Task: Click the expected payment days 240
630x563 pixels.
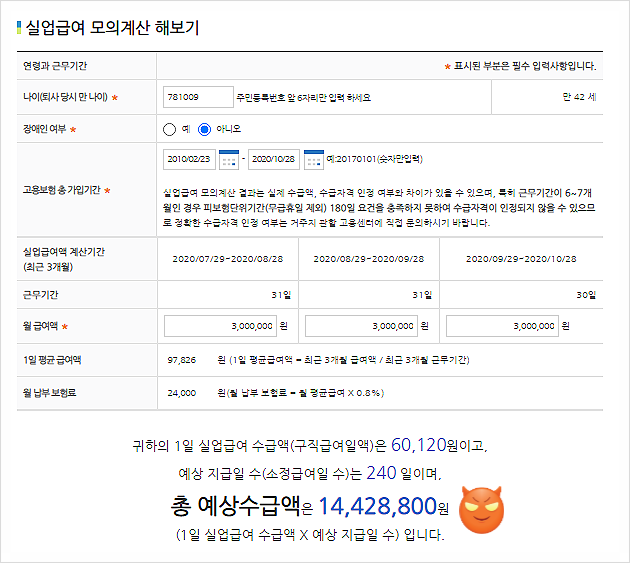Action: coord(381,473)
